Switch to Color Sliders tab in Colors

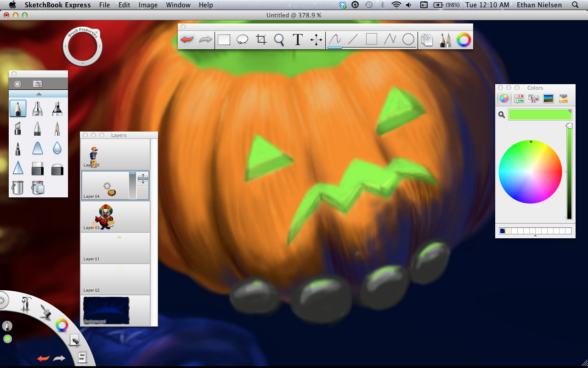(519, 98)
